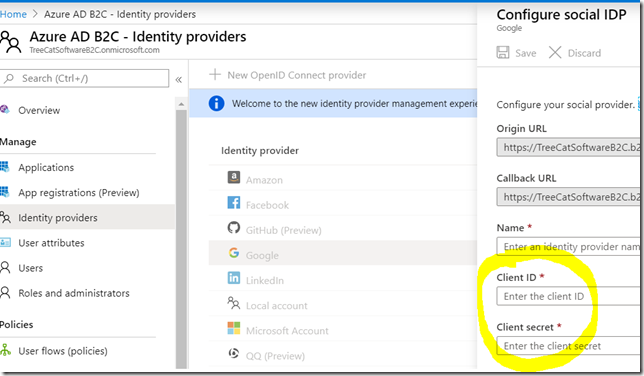
Task: Click the Local account people icon
Action: click(234, 303)
